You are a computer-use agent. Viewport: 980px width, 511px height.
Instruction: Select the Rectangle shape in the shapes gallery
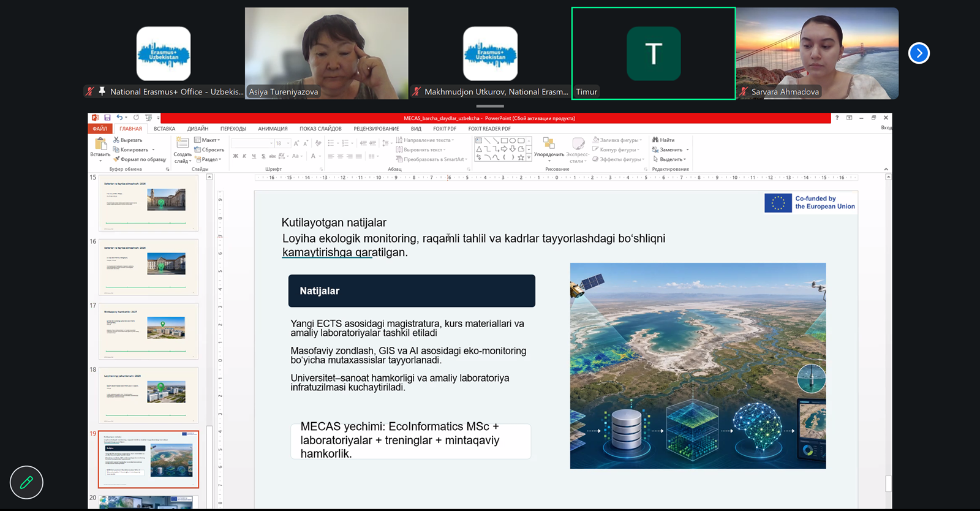pos(504,140)
